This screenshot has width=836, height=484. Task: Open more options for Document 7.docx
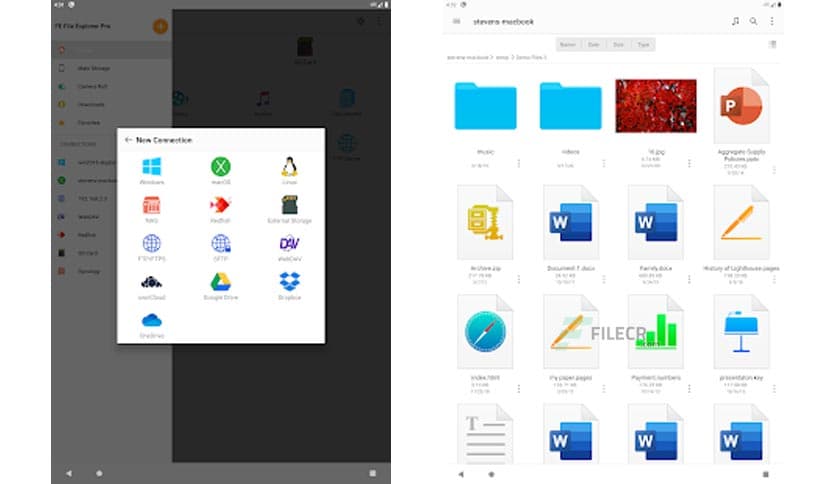[x=604, y=279]
